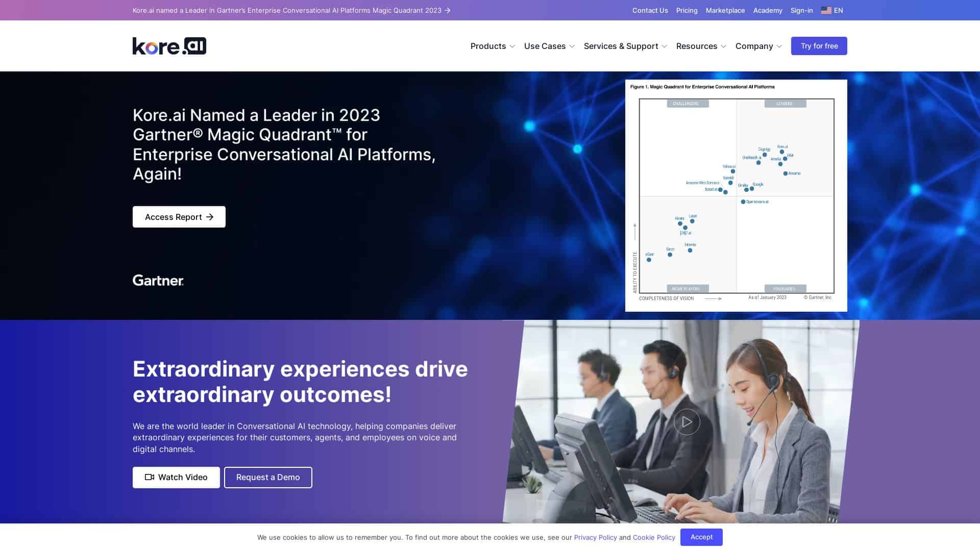This screenshot has width=980, height=551.
Task: Click Try for free button
Action: pyautogui.click(x=819, y=46)
